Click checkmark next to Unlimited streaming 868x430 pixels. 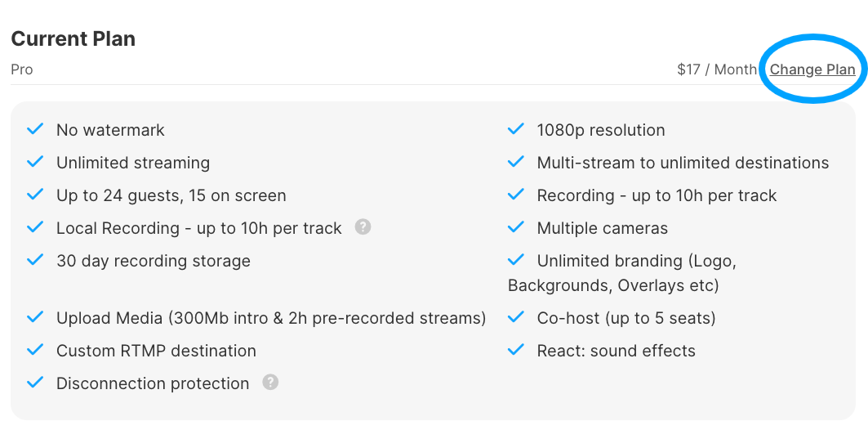coord(35,162)
